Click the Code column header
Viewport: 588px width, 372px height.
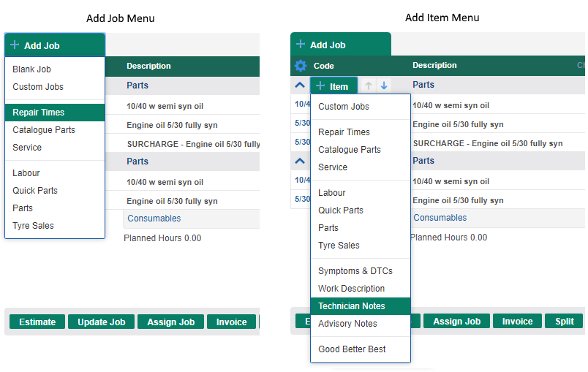[x=323, y=66]
